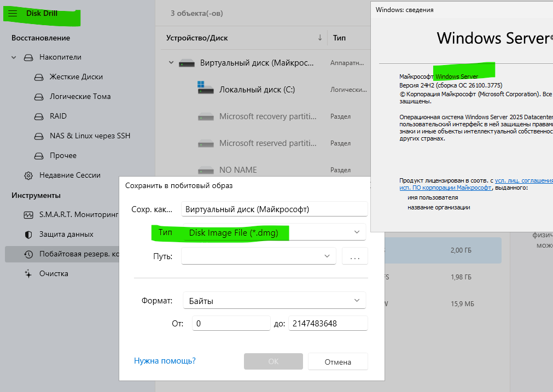Sort by Устройство/Диск column header

[x=197, y=38]
